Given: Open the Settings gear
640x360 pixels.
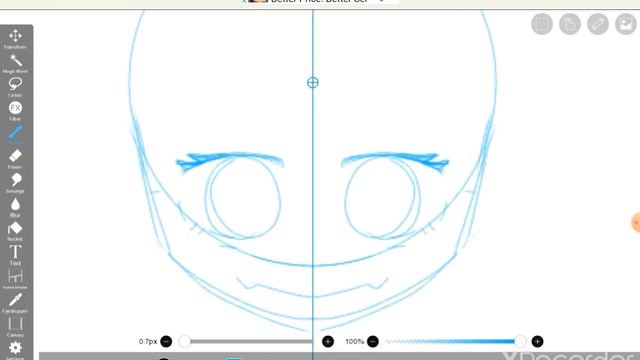Looking at the screenshot, I should point(16,350).
